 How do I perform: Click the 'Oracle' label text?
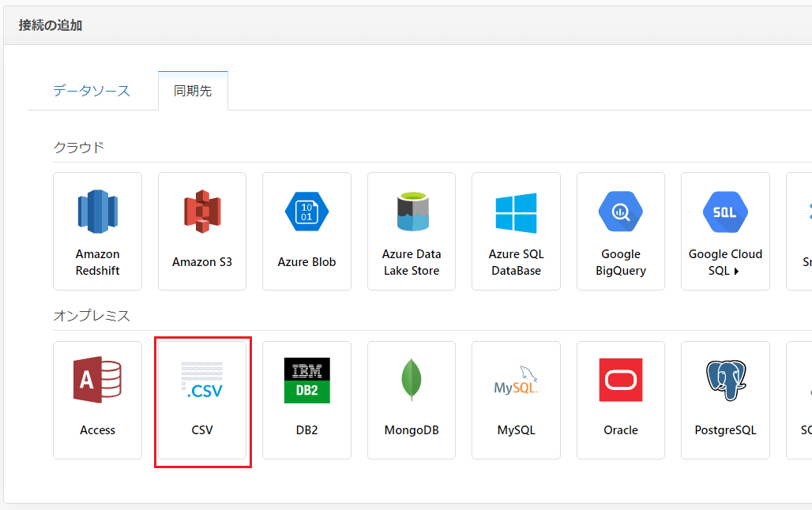(x=621, y=430)
